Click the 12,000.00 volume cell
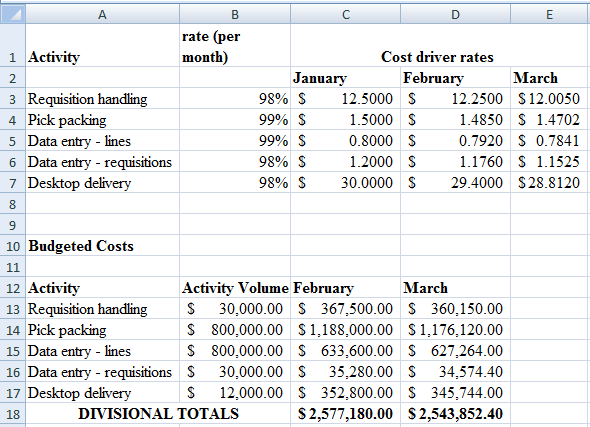590x427 pixels. point(235,393)
